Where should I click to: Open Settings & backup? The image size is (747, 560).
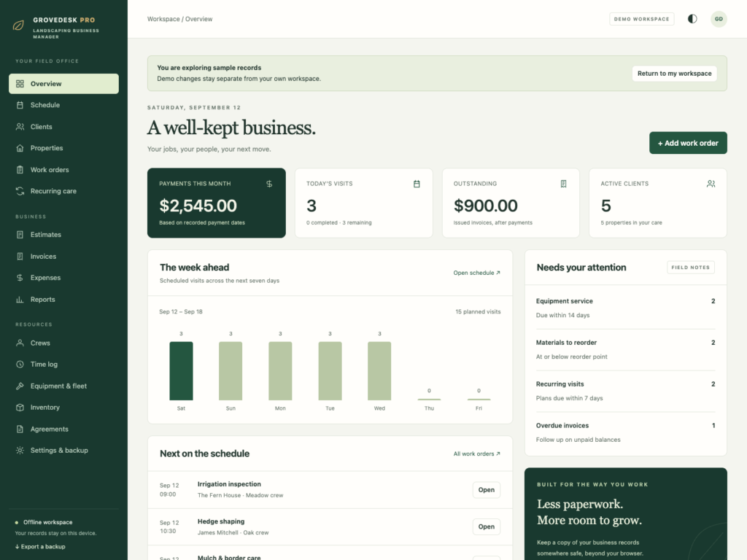[64, 451]
